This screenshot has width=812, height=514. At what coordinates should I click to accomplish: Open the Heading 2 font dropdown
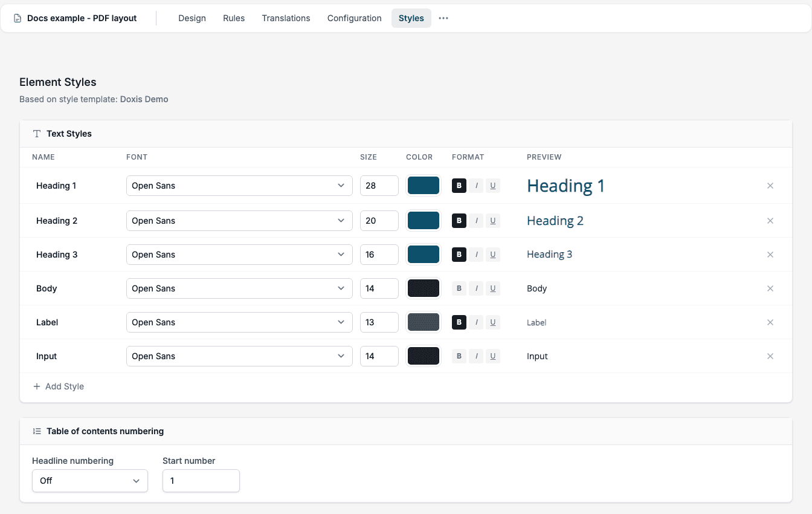coord(239,221)
